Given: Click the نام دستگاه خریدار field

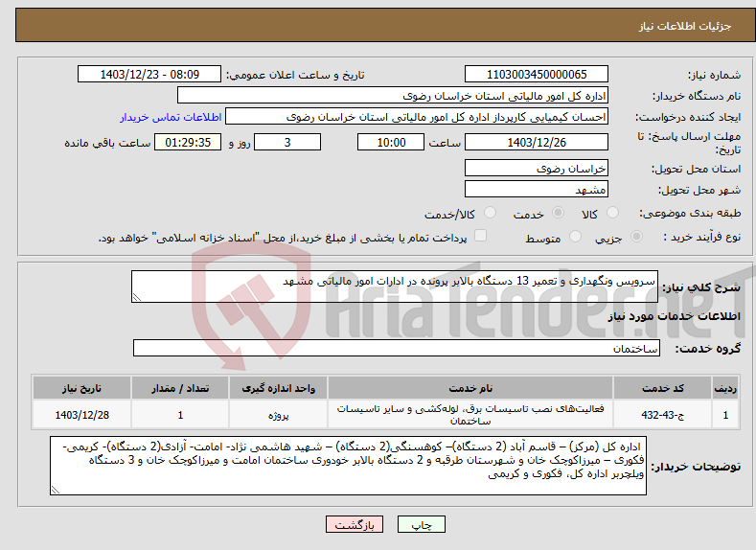Looking at the screenshot, I should (x=393, y=96).
